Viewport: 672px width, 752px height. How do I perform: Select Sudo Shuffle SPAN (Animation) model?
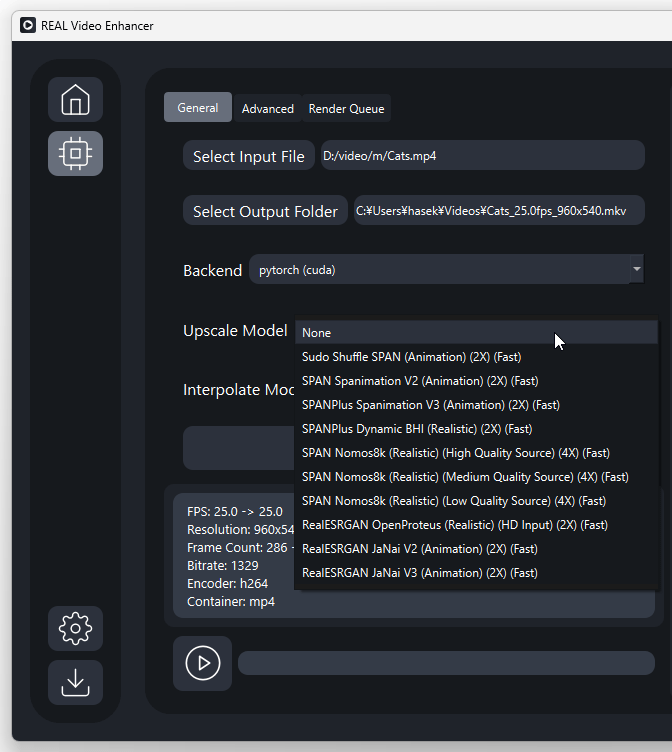(x=476, y=357)
